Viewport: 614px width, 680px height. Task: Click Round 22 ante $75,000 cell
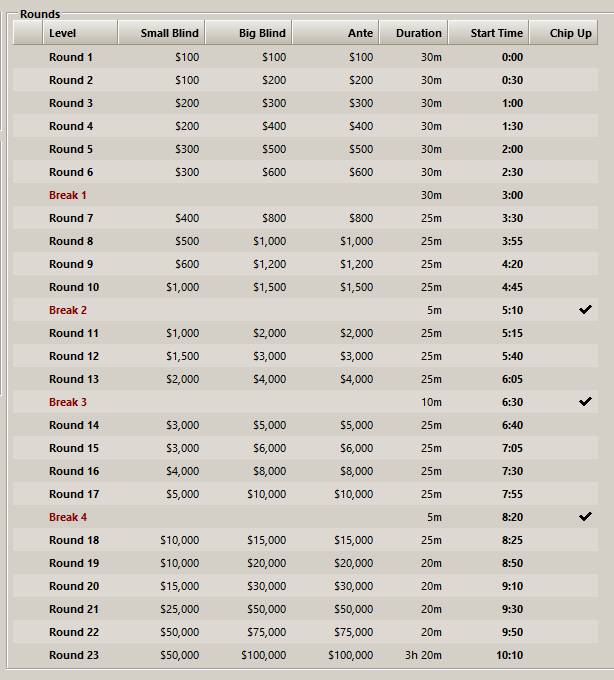pyautogui.click(x=353, y=632)
